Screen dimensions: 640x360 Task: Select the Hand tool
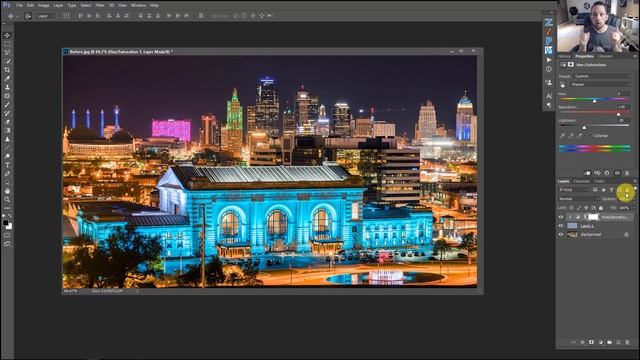point(7,191)
